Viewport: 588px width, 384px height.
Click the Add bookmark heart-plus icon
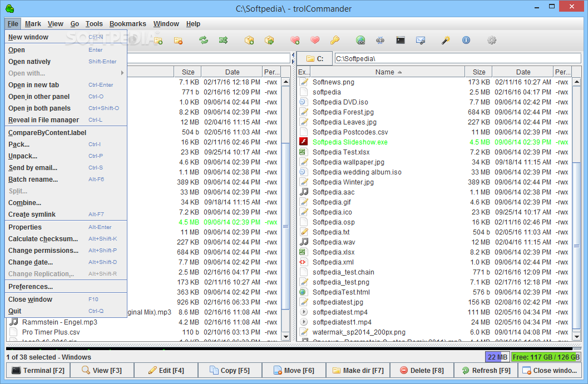click(x=295, y=40)
